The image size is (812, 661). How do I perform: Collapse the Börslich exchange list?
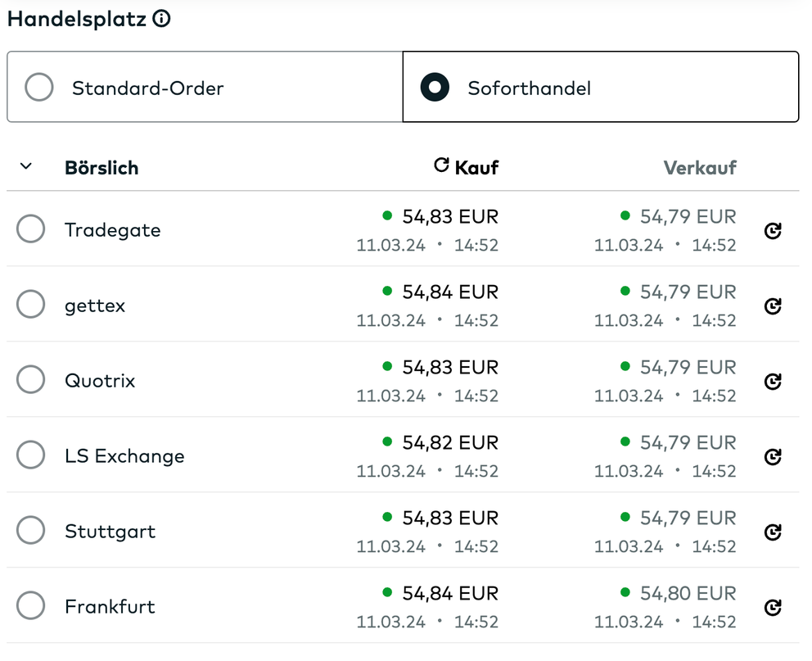click(25, 165)
